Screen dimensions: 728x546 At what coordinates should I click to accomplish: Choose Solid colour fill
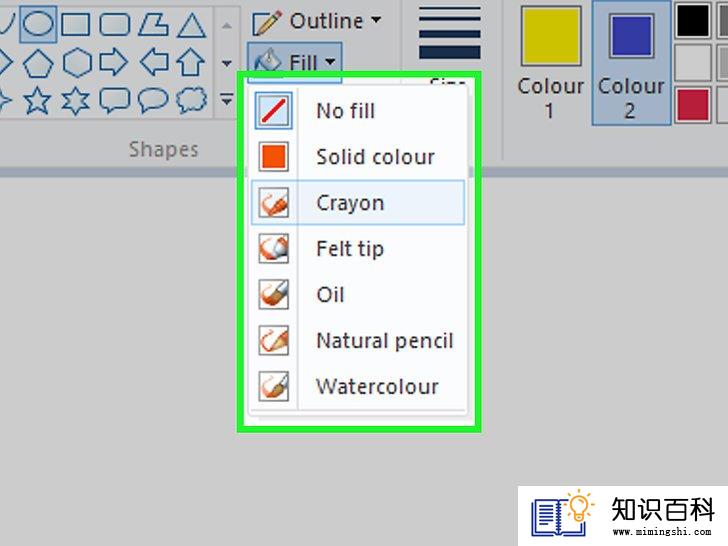pyautogui.click(x=375, y=157)
